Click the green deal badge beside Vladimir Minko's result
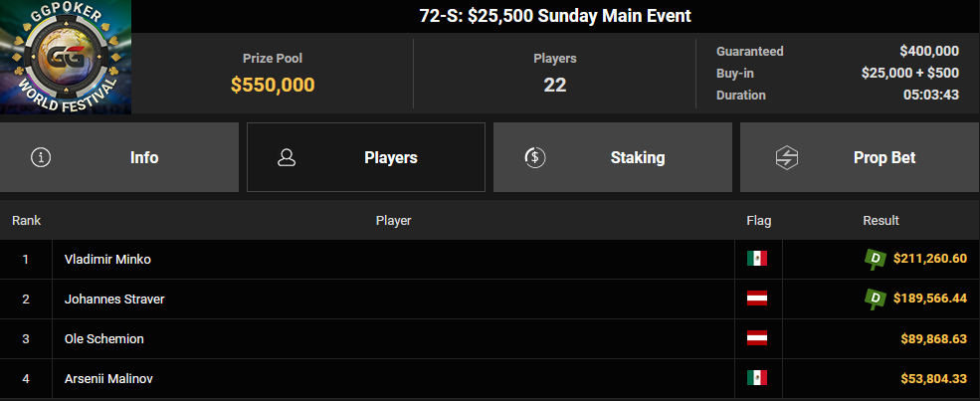This screenshot has width=980, height=401. coord(877,259)
